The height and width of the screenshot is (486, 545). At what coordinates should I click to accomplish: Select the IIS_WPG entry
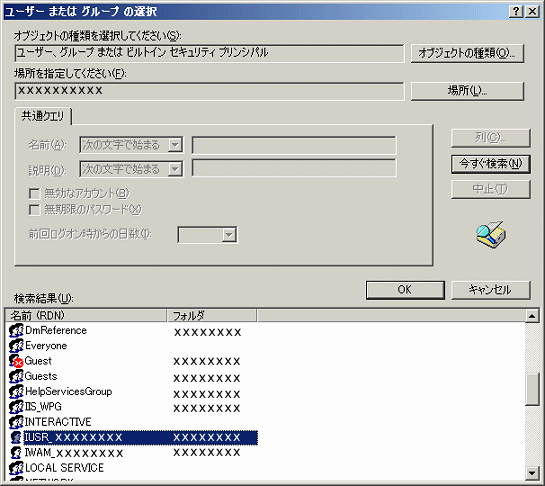[43, 407]
